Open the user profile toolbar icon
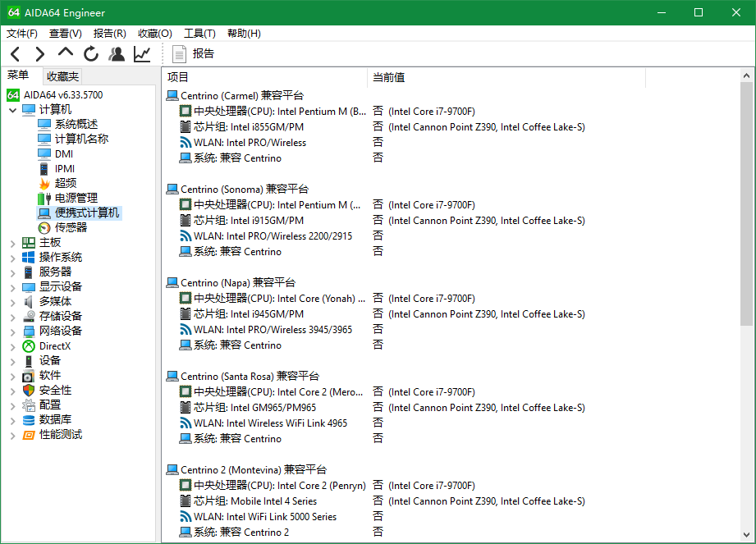756x544 pixels. 117,54
